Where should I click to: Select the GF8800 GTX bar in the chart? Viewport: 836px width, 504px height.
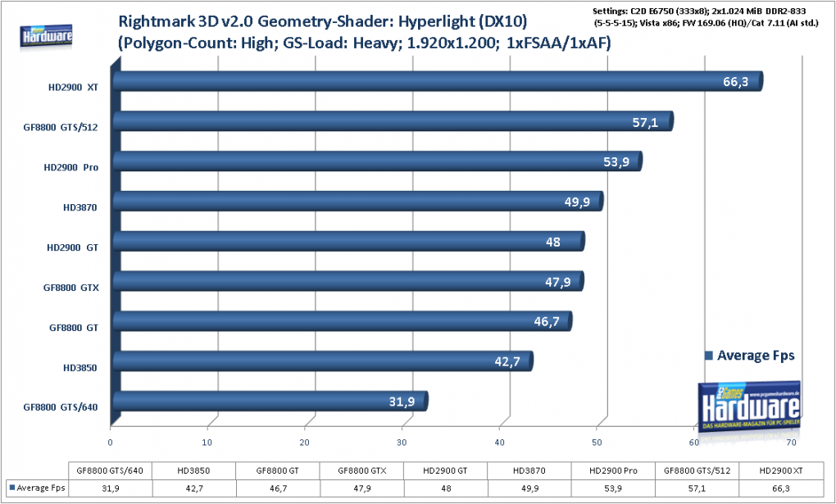pyautogui.click(x=348, y=282)
